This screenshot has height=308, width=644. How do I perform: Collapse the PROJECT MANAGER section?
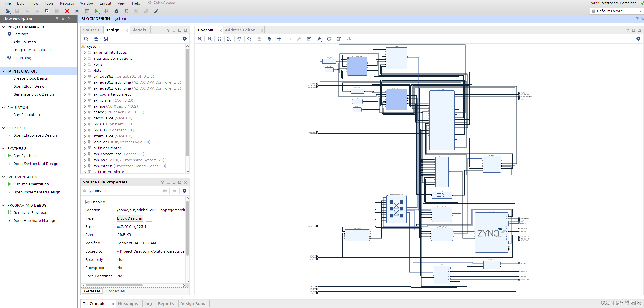tap(3, 27)
